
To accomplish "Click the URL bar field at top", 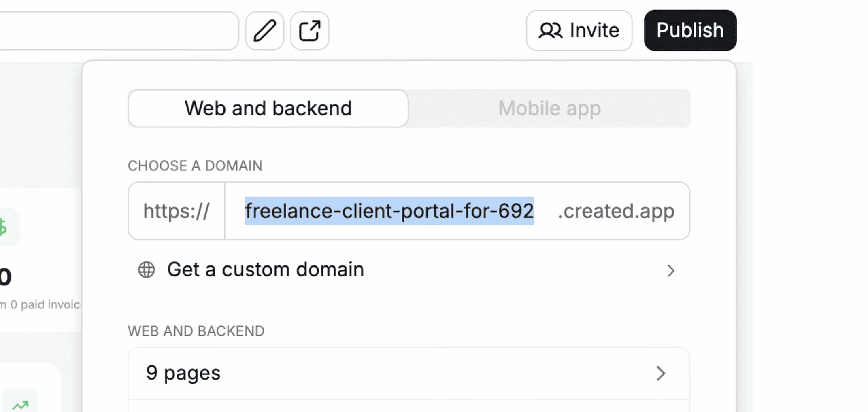I will (119, 31).
